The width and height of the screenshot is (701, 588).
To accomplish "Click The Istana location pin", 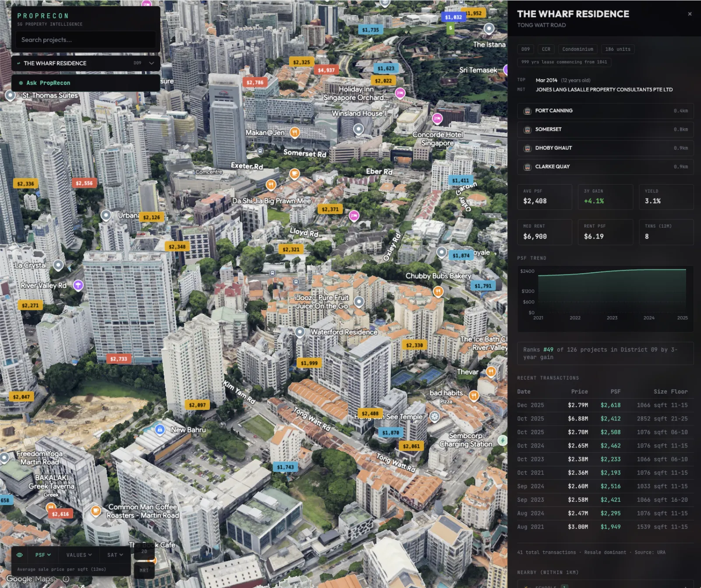I will tap(489, 29).
